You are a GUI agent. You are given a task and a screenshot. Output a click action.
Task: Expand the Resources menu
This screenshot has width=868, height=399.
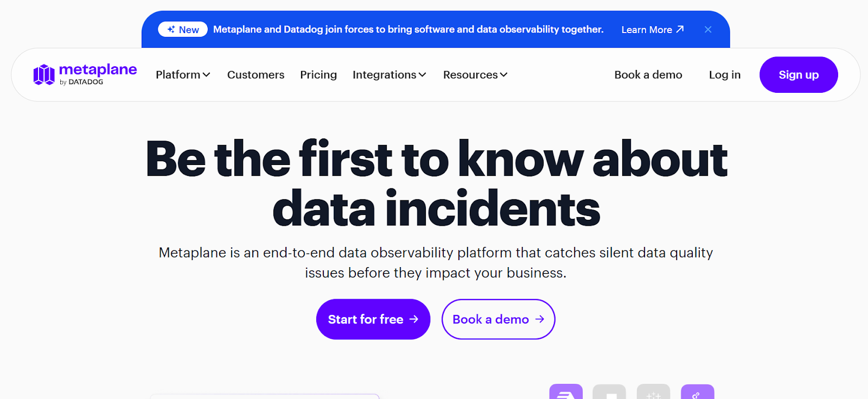pos(474,74)
